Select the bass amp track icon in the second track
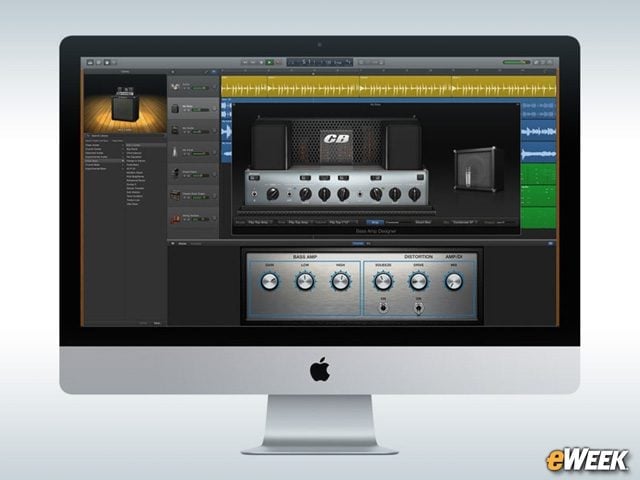The width and height of the screenshot is (640, 480). tap(175, 109)
